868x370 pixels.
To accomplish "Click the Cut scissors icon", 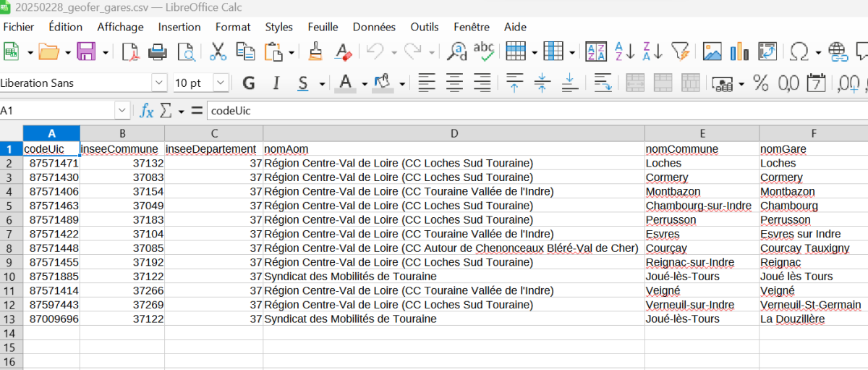I will pyautogui.click(x=218, y=52).
